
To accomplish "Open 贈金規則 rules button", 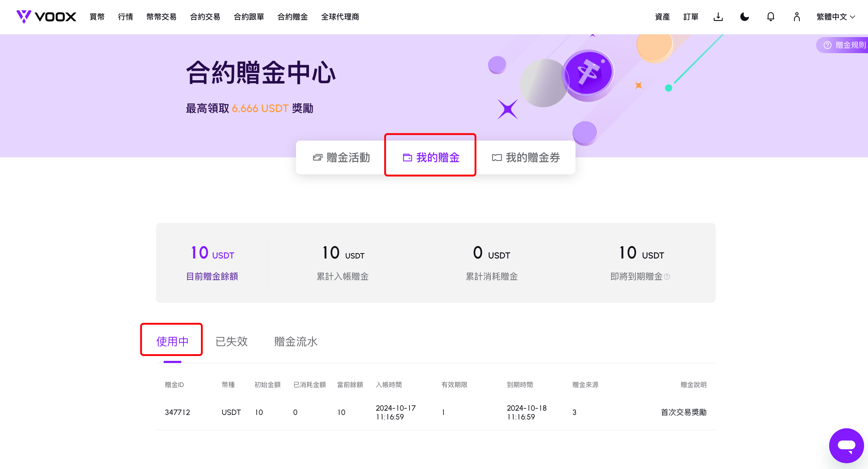I will coord(843,45).
